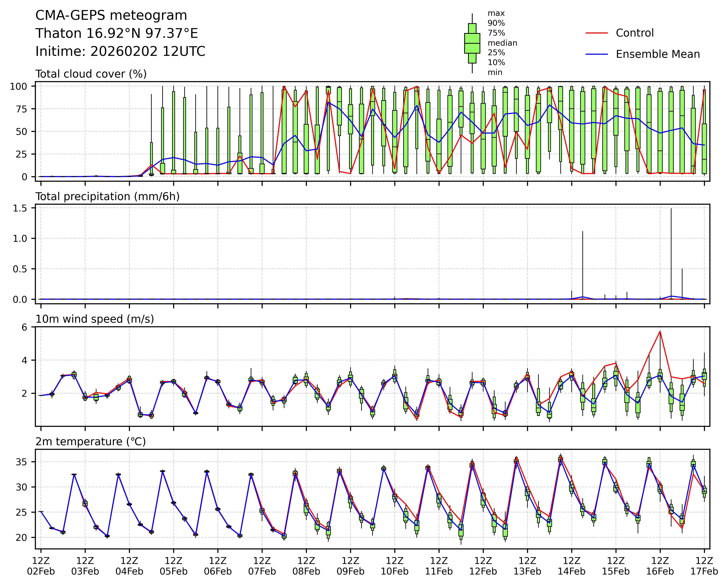Click the '12Z 17Feb' x-axis label
The image size is (728, 586).
pos(704,566)
